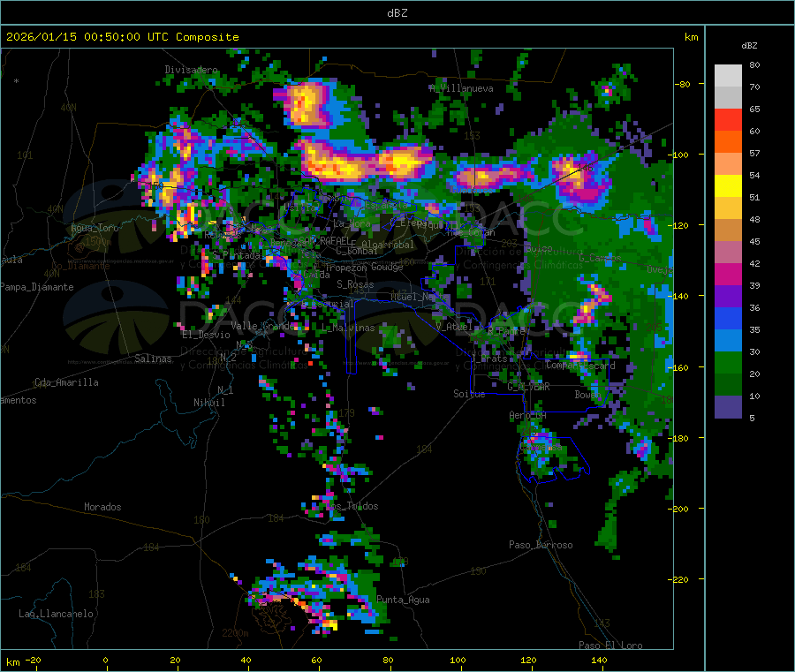The image size is (795, 672).
Task: Click the '2200m' elevation label
Action: pos(235,633)
